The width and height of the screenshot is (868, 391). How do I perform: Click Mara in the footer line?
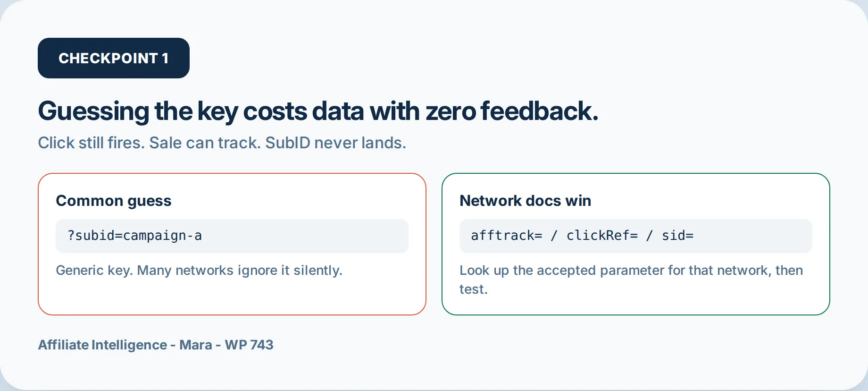point(196,345)
